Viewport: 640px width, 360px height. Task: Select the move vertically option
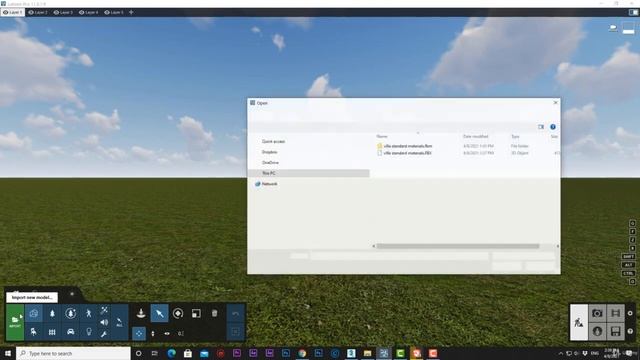coord(153,333)
